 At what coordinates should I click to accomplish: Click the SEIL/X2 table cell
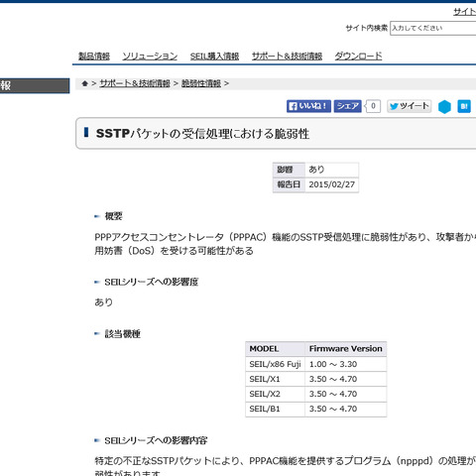[275, 394]
